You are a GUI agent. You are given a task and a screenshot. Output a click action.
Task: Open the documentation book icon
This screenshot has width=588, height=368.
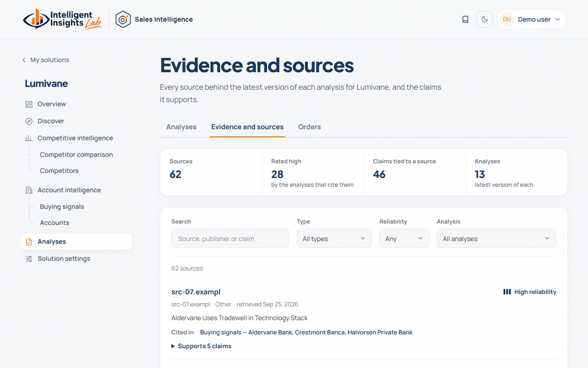pos(465,19)
